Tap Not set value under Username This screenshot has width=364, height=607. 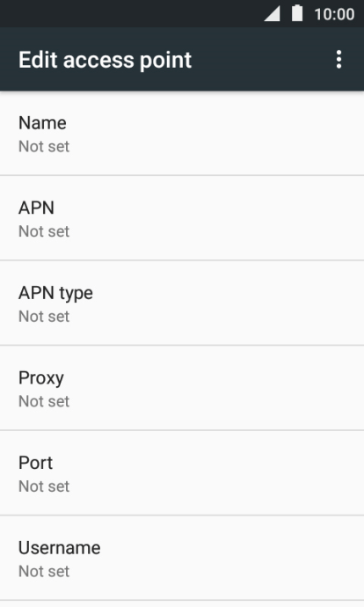point(44,572)
